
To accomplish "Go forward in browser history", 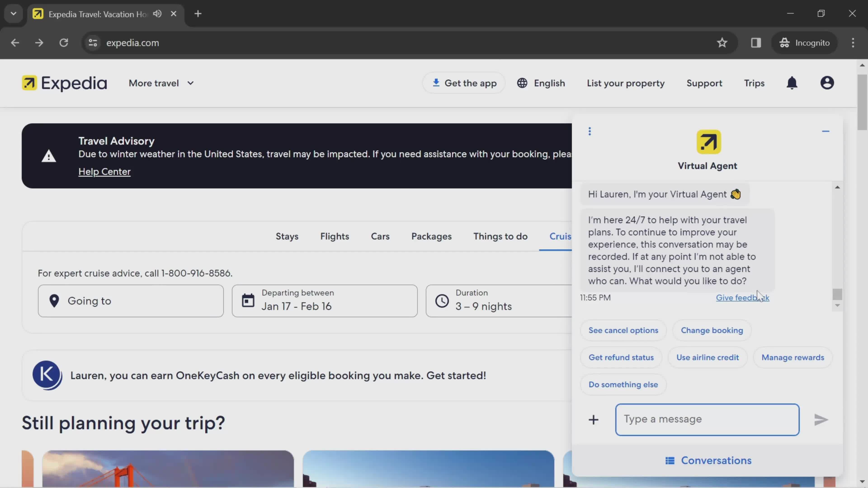I will (x=39, y=43).
